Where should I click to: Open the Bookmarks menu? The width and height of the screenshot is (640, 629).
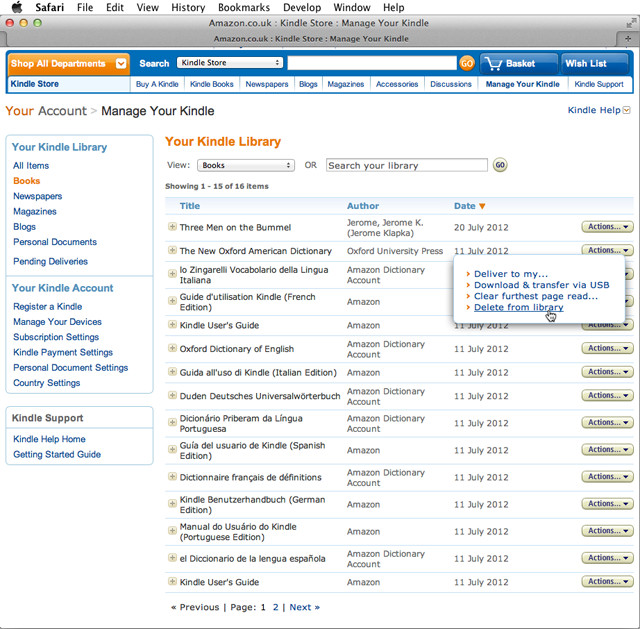[x=244, y=7]
